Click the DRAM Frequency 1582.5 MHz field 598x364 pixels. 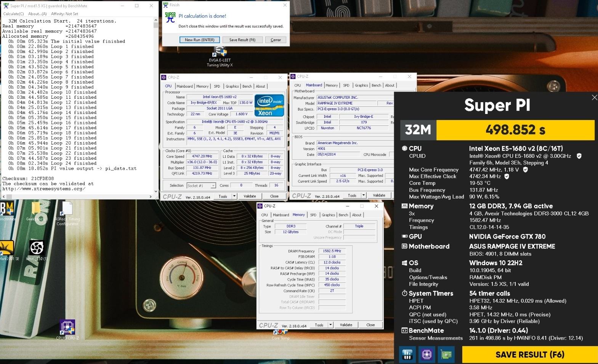[332, 251]
